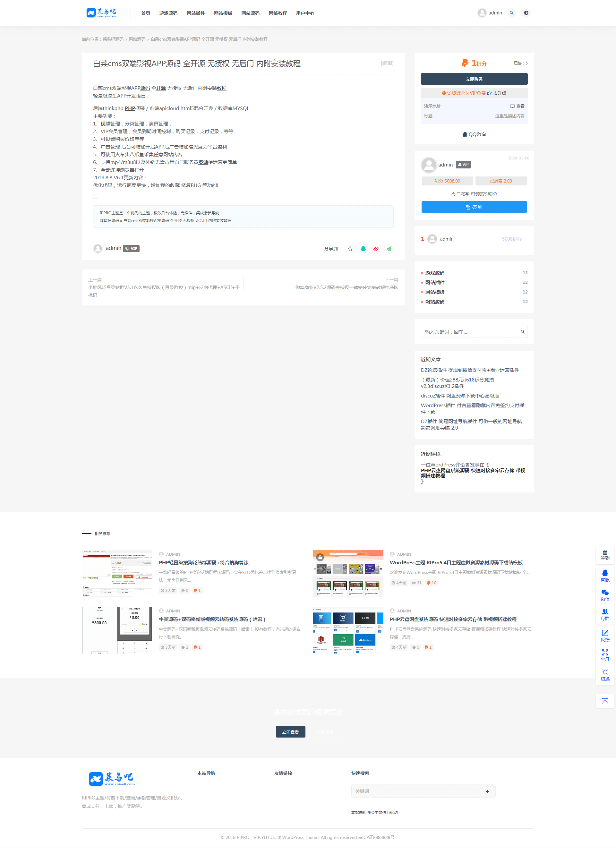Select 网站插件 category in sidebar

(x=435, y=282)
